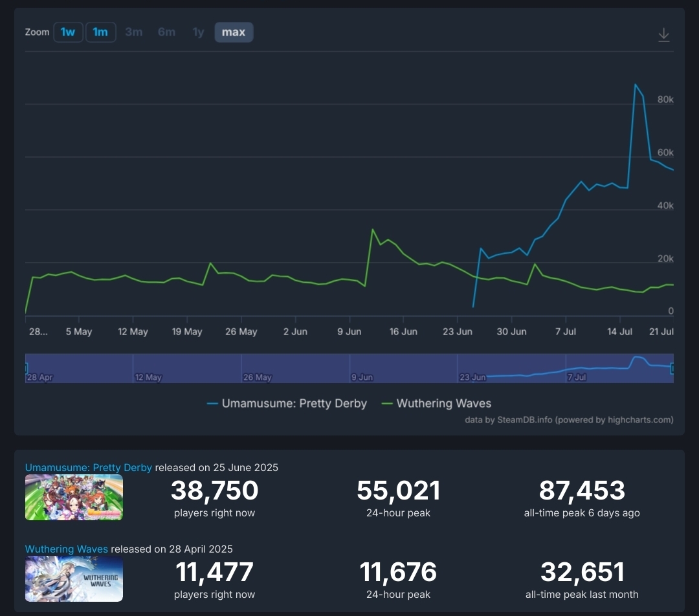Click the 20k axis label
Image resolution: width=699 pixels, height=616 pixels.
pos(665,259)
